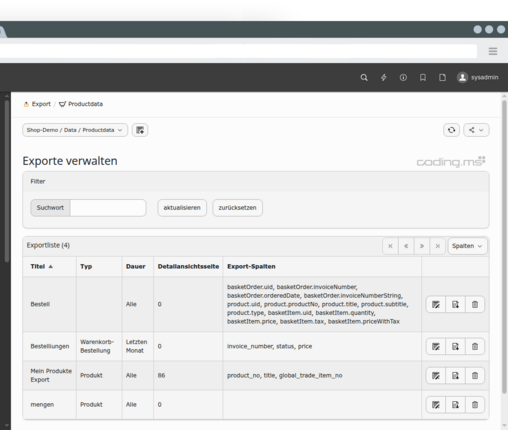The width and height of the screenshot is (508, 430).
Task: Expand the share dropdown button
Action: click(476, 130)
